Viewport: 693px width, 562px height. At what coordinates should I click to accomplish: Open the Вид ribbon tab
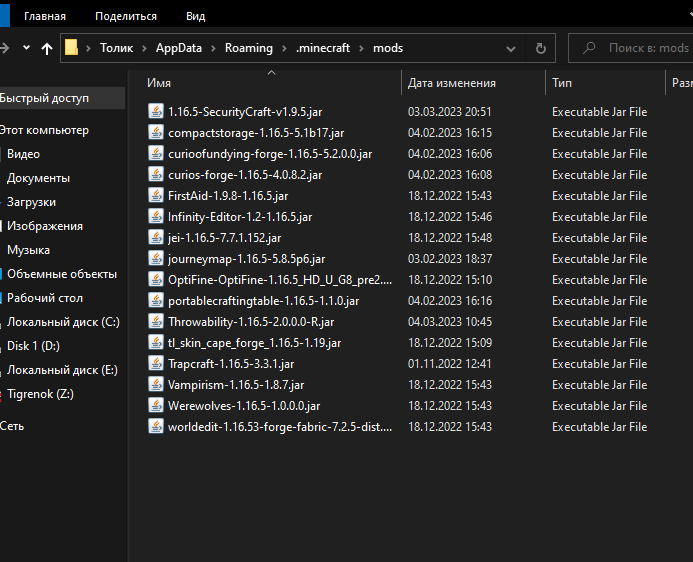tap(195, 16)
